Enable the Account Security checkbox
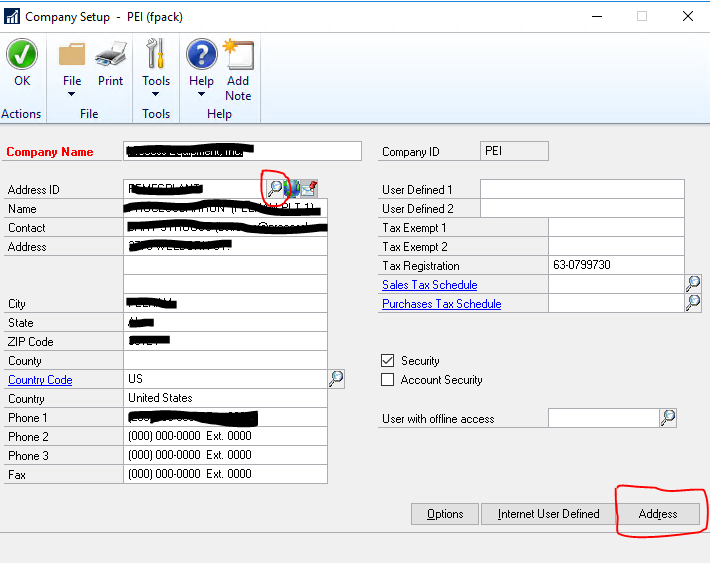Viewport: 710px width, 563px height. tap(388, 380)
